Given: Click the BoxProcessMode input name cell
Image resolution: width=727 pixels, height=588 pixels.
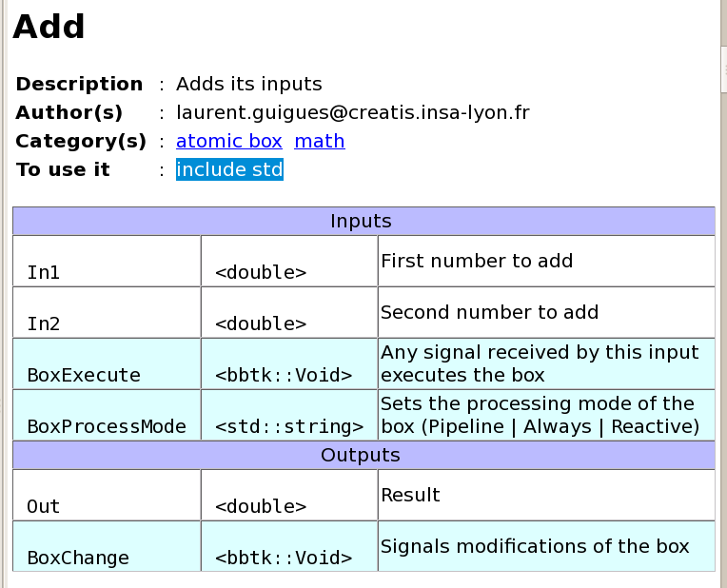Looking at the screenshot, I should (108, 415).
